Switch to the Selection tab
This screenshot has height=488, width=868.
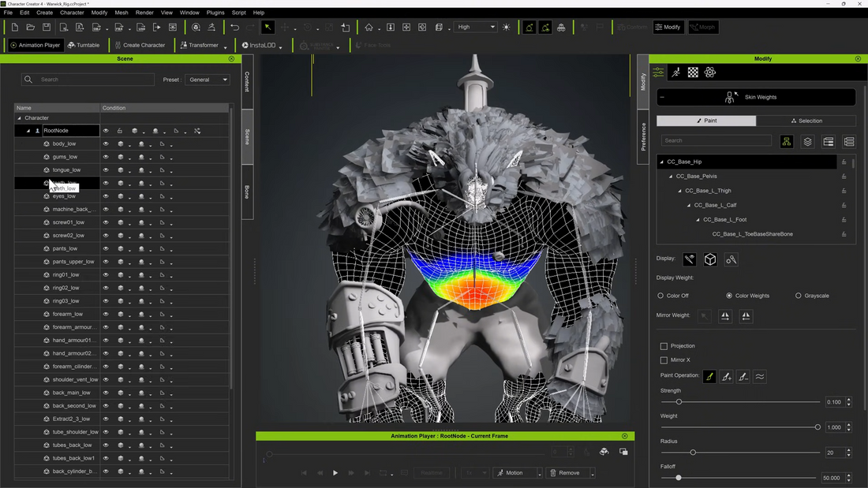click(x=806, y=121)
